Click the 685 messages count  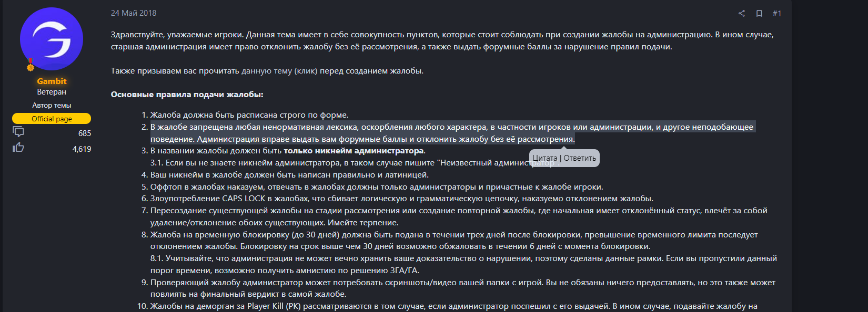85,133
